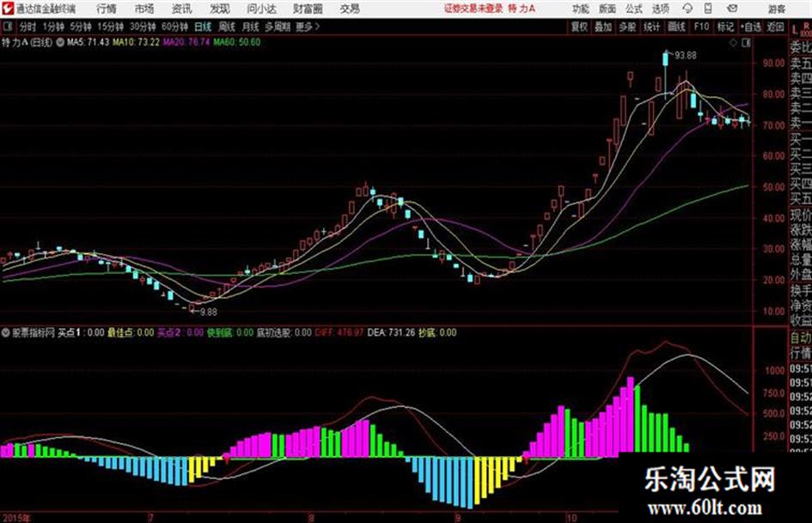Click the customer service headset icon
This screenshot has width=812, height=523.
tap(687, 9)
